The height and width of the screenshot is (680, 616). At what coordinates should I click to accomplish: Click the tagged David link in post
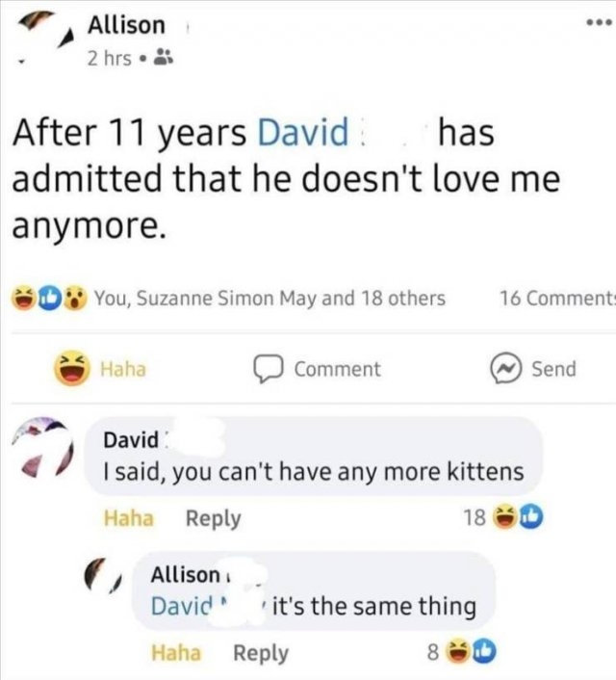coord(303,134)
